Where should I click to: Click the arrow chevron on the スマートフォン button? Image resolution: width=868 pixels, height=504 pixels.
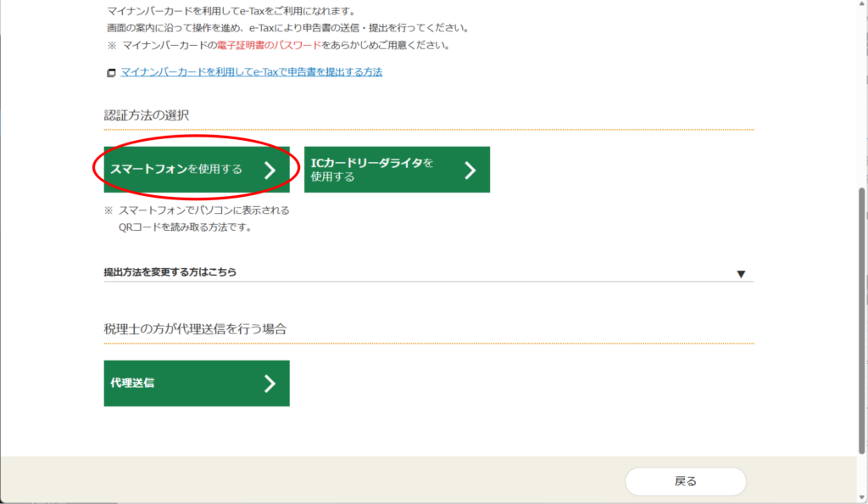270,170
